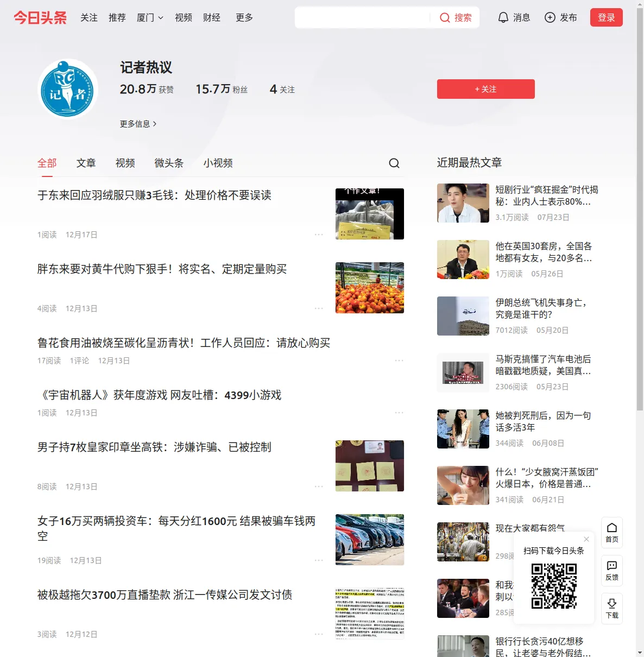Viewport: 644px width, 657px height.
Task: Click the red search magnifier icon
Action: [x=445, y=18]
